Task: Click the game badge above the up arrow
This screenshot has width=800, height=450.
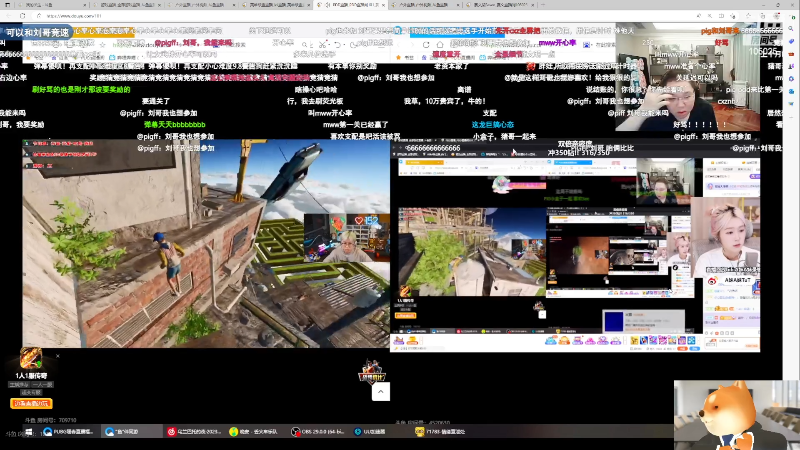Action: 372,371
